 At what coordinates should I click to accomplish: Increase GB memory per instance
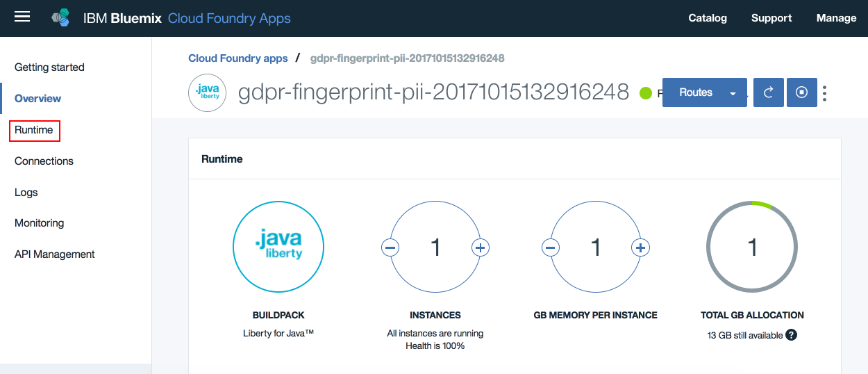click(640, 247)
